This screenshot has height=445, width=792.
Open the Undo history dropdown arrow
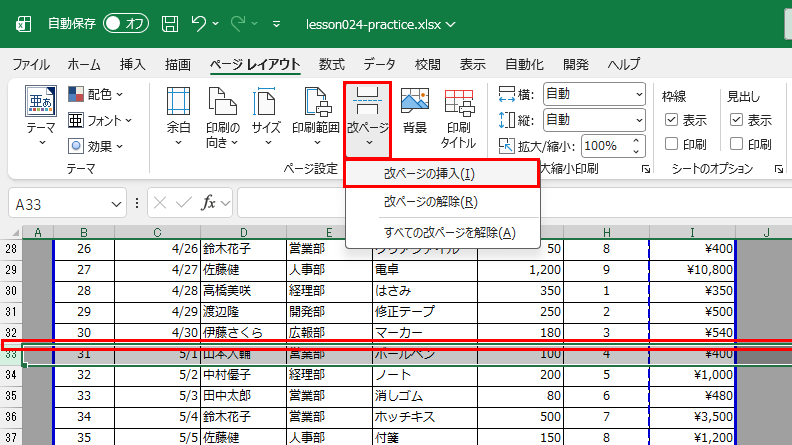(216, 24)
